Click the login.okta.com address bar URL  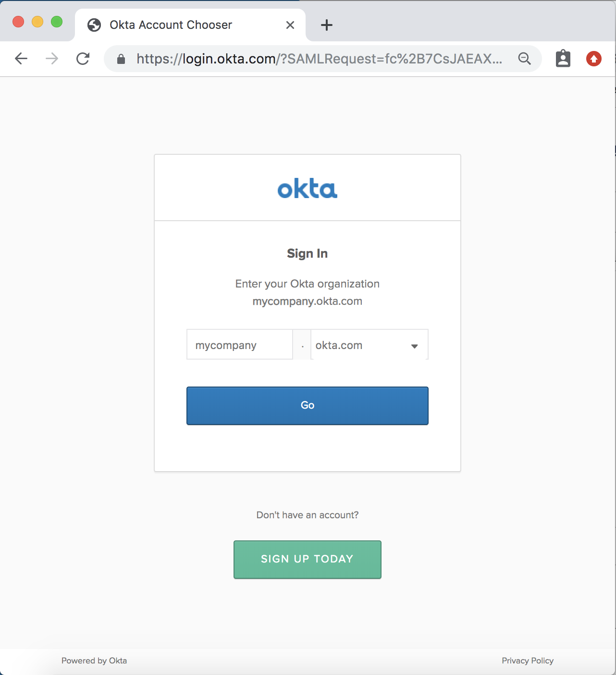(319, 59)
